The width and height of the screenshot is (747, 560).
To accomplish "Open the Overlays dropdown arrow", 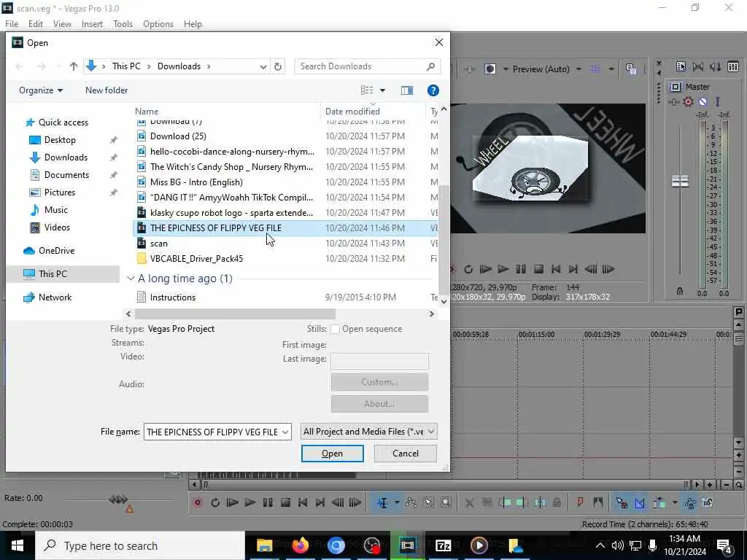I will click(x=611, y=69).
